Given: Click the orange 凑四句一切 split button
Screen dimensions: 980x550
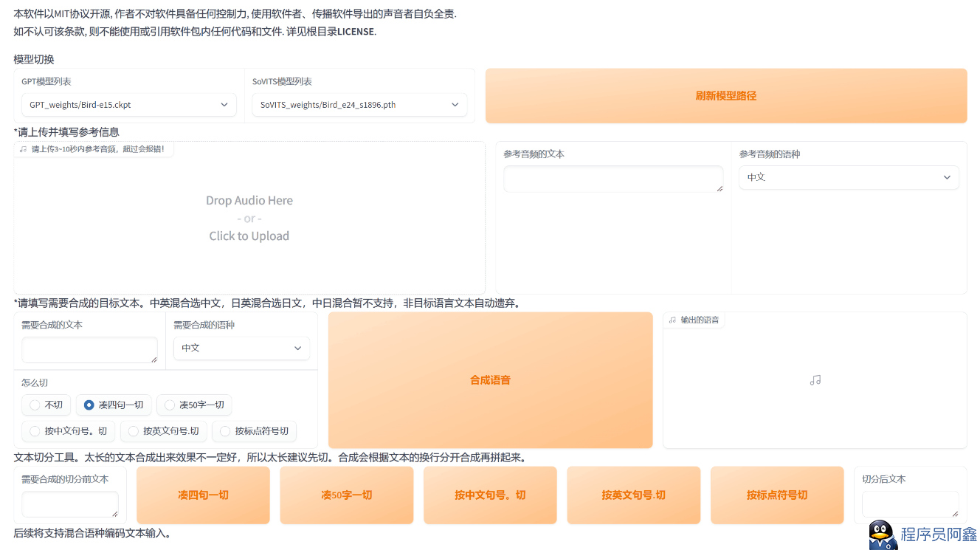Looking at the screenshot, I should (x=203, y=495).
